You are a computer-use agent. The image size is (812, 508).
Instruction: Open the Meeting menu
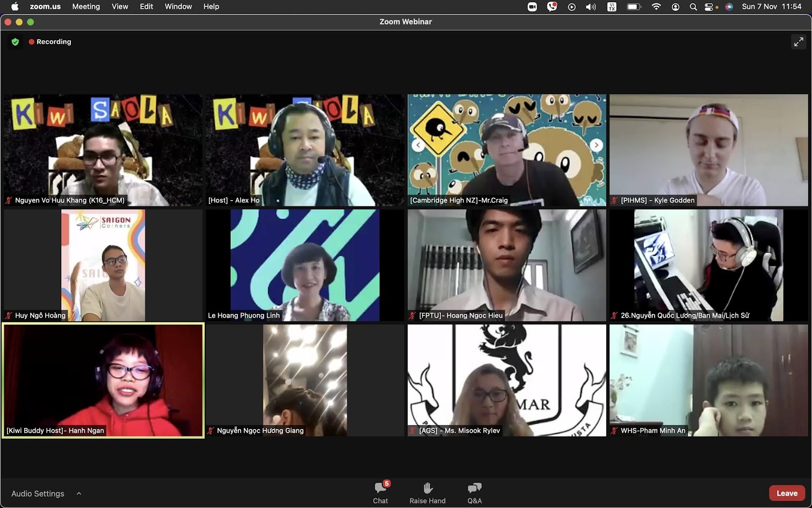86,6
